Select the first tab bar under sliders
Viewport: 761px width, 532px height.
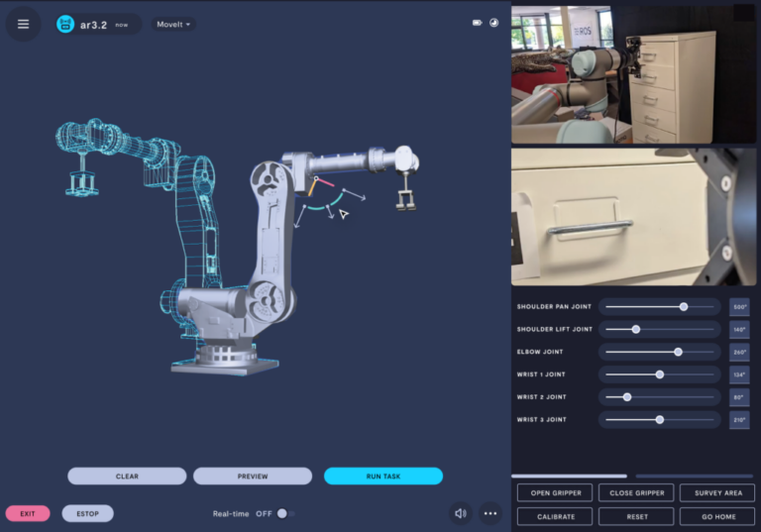[x=569, y=476]
